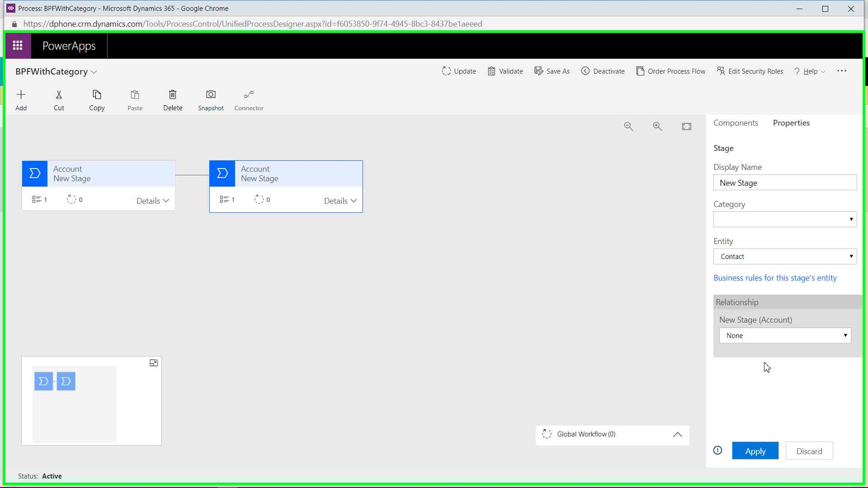Click the Delete trash icon

point(173,95)
